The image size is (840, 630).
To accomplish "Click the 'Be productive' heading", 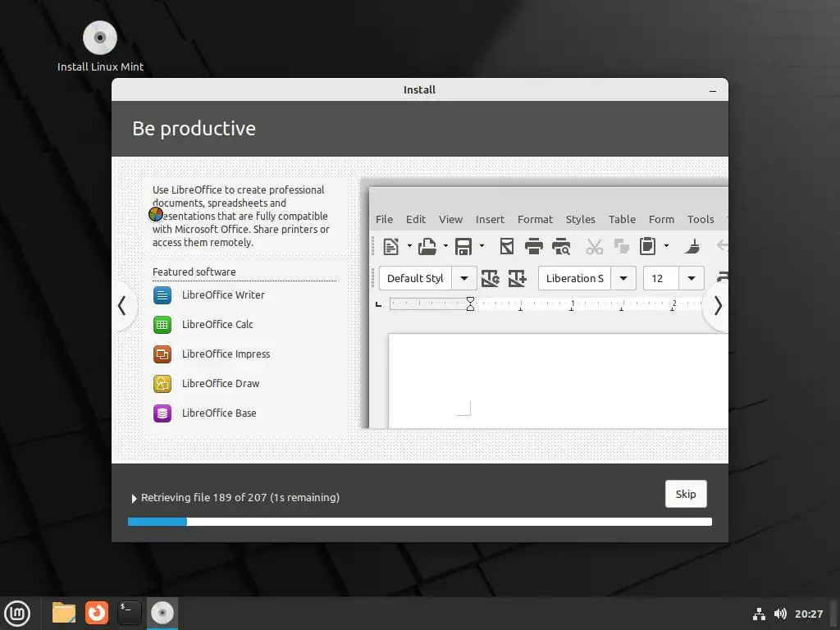I will pyautogui.click(x=194, y=129).
